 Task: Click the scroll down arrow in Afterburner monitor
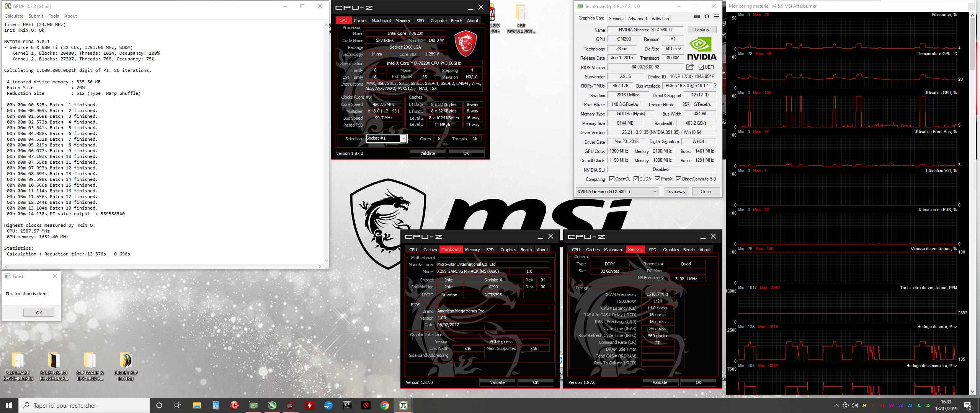click(x=973, y=391)
